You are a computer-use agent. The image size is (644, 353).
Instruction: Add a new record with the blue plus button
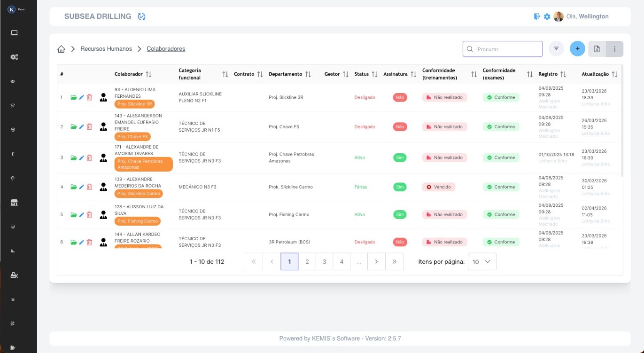(577, 48)
